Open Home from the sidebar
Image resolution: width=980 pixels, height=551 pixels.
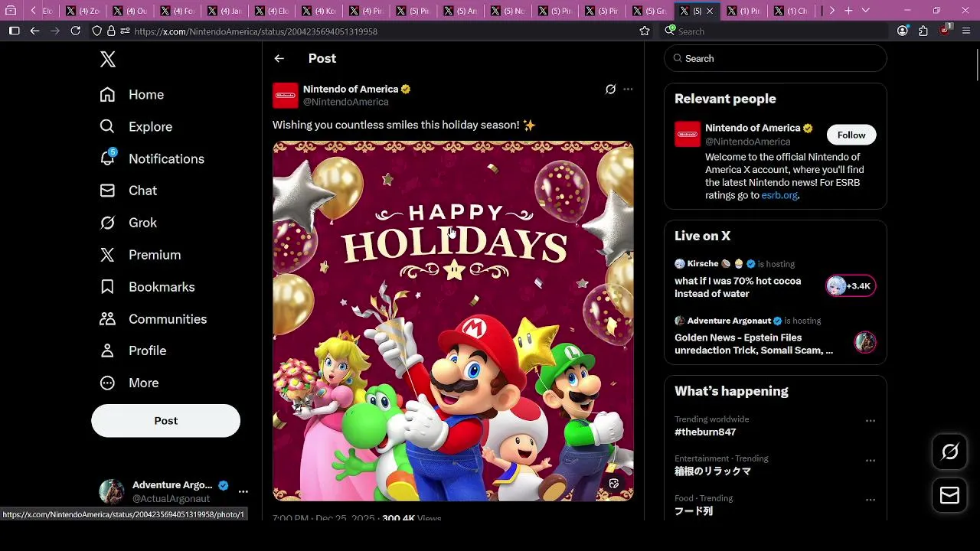(132, 95)
